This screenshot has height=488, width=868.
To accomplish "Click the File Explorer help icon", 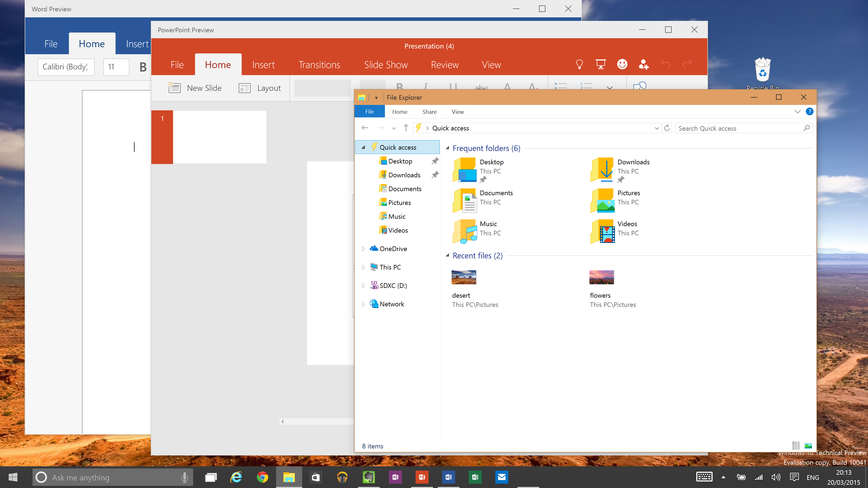I will (x=809, y=111).
